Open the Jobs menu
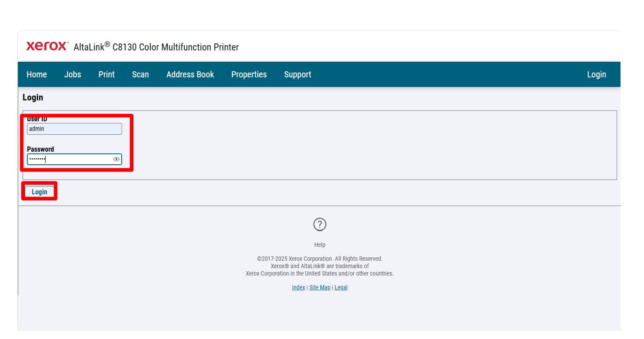644x339 pixels. (73, 74)
